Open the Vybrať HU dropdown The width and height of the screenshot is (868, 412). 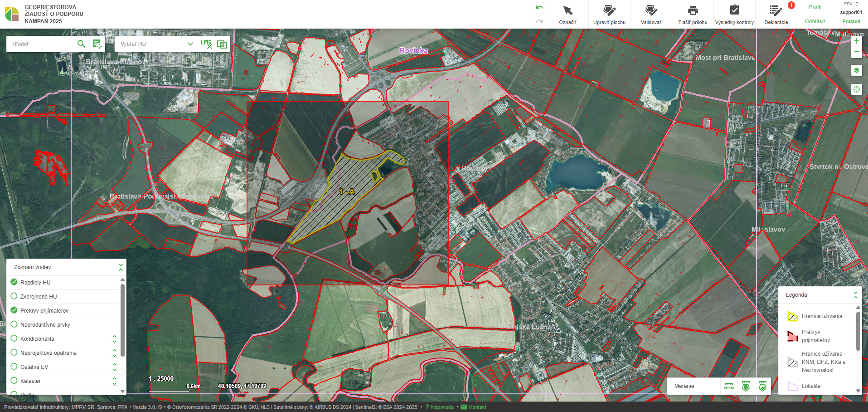[x=156, y=44]
